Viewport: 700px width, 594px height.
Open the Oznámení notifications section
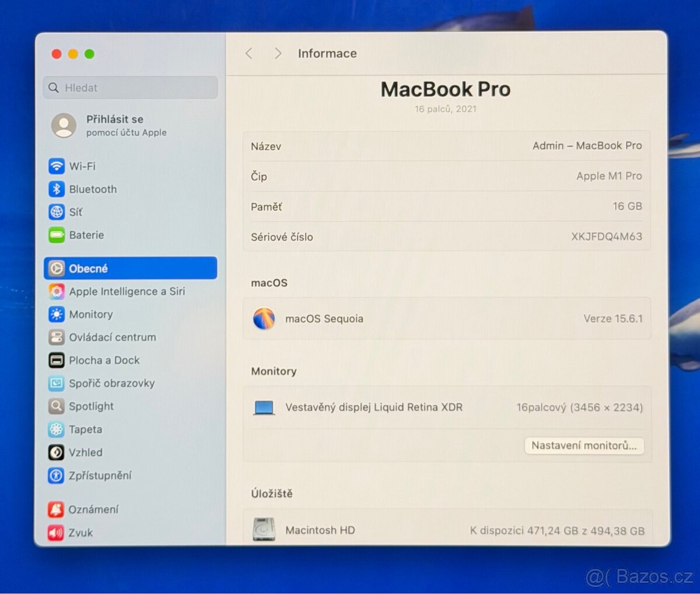56,509
